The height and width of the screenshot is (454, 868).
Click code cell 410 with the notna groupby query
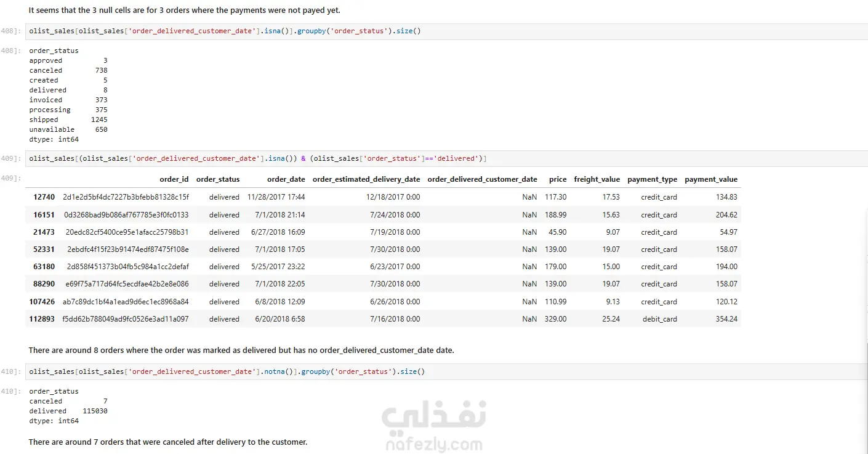[446, 371]
